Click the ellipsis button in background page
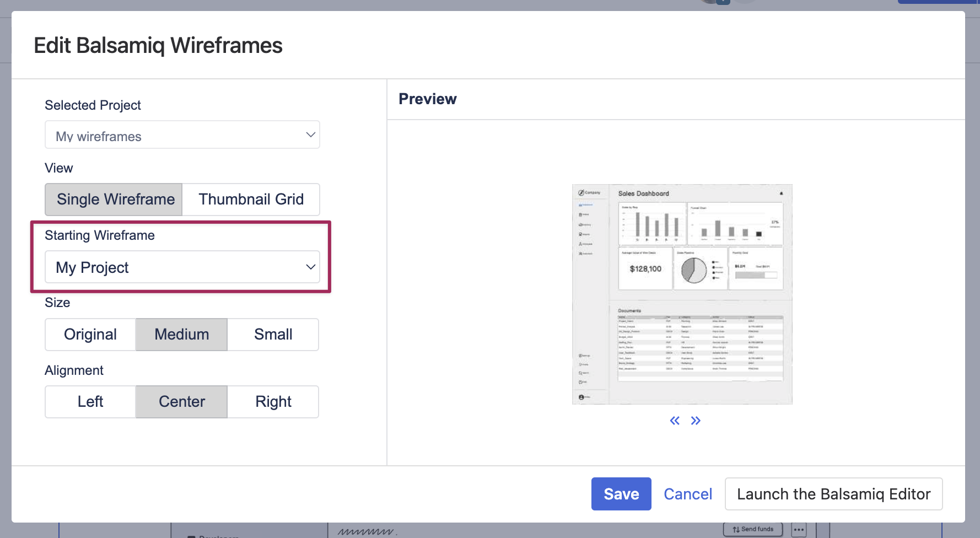This screenshot has height=538, width=980. (x=799, y=530)
